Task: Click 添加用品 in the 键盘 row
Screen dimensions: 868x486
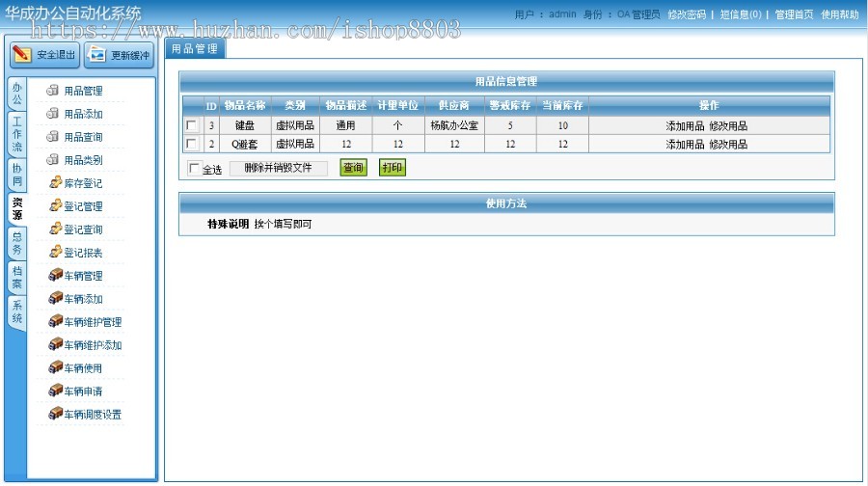Action: 685,125
